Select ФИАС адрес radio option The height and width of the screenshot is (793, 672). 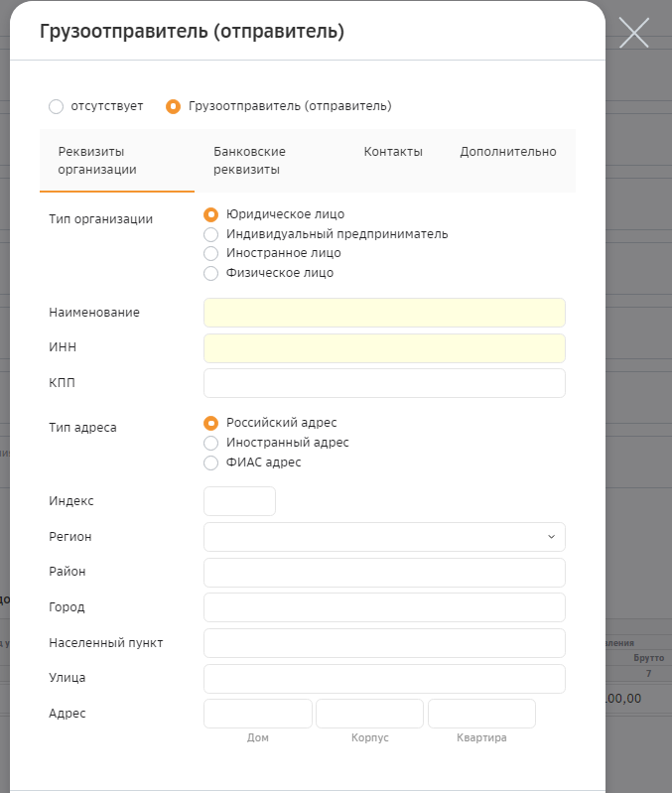[210, 463]
